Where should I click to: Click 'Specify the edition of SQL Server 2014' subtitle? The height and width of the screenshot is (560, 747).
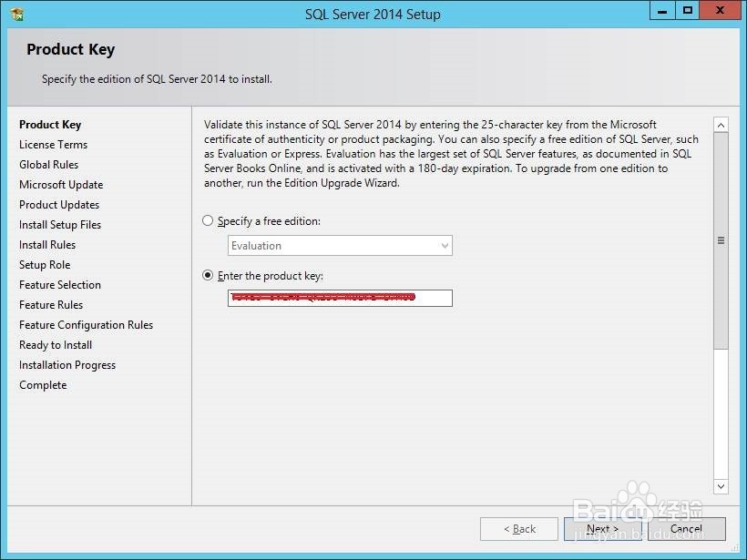[157, 79]
